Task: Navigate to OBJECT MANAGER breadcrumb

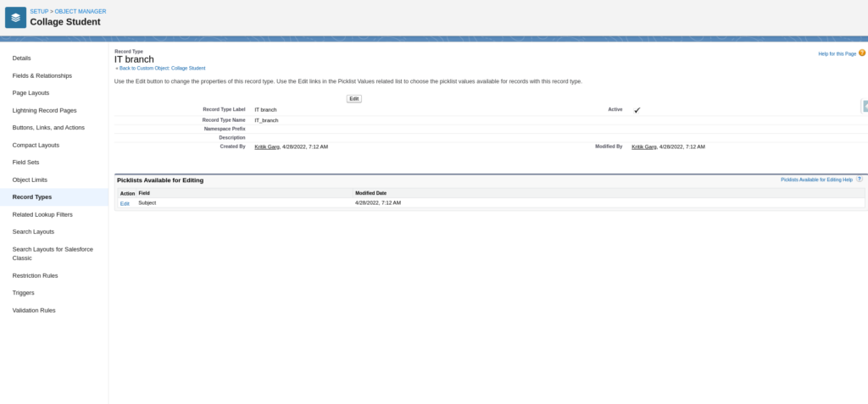Action: 81,11
